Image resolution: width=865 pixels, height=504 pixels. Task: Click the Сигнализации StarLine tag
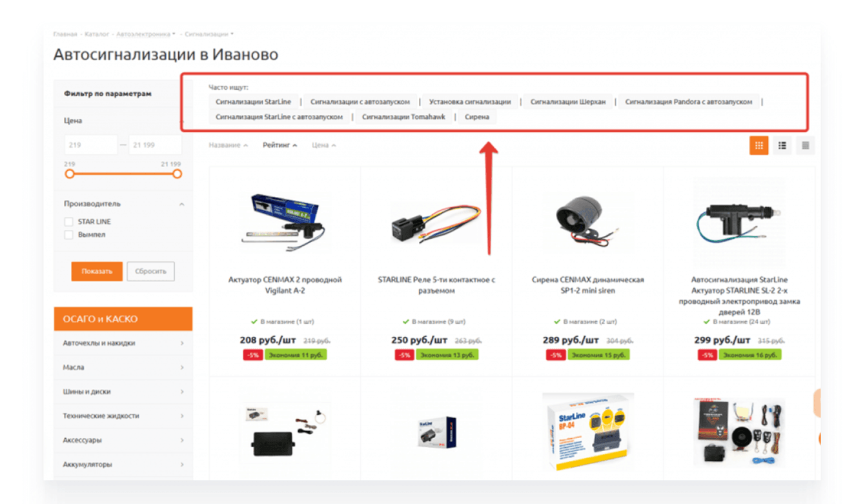click(253, 102)
